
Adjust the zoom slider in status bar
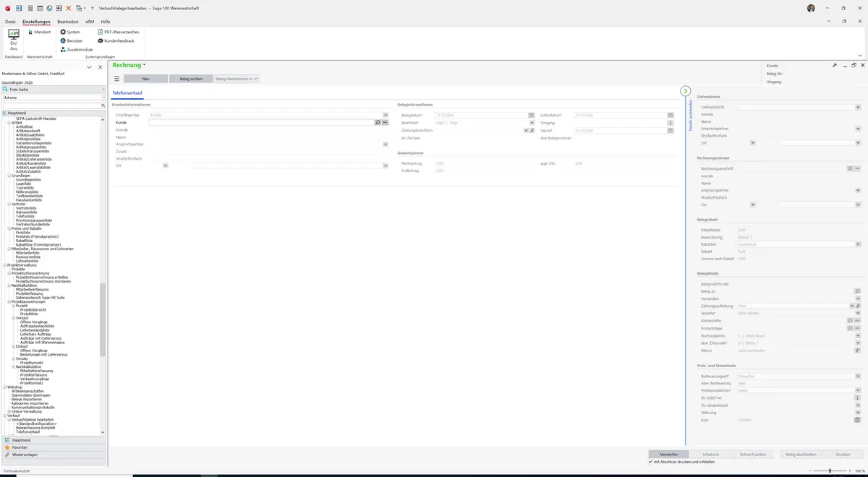coord(830,470)
